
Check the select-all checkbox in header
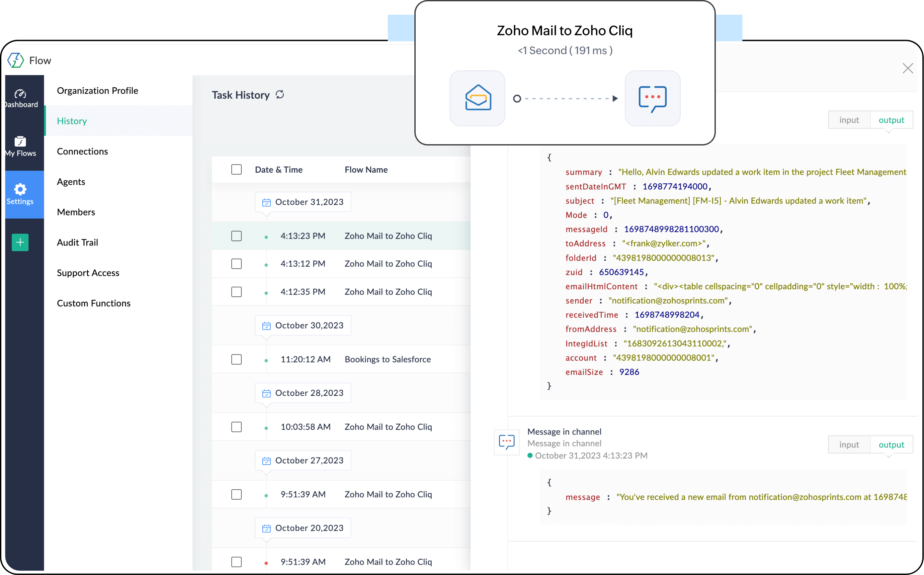click(x=236, y=170)
